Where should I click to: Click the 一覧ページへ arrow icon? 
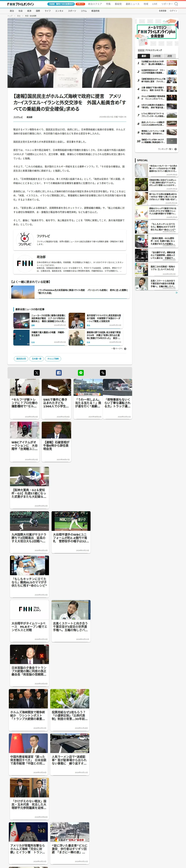pyautogui.click(x=125, y=349)
